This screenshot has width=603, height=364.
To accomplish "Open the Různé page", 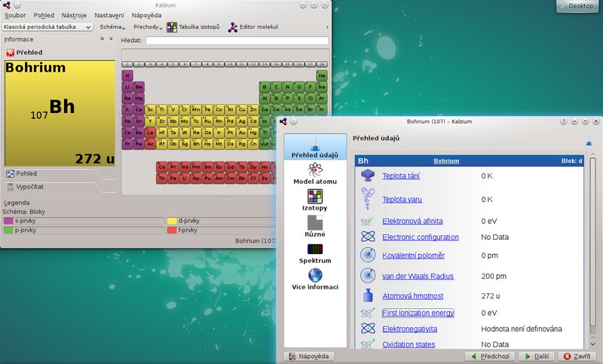I will point(315,226).
